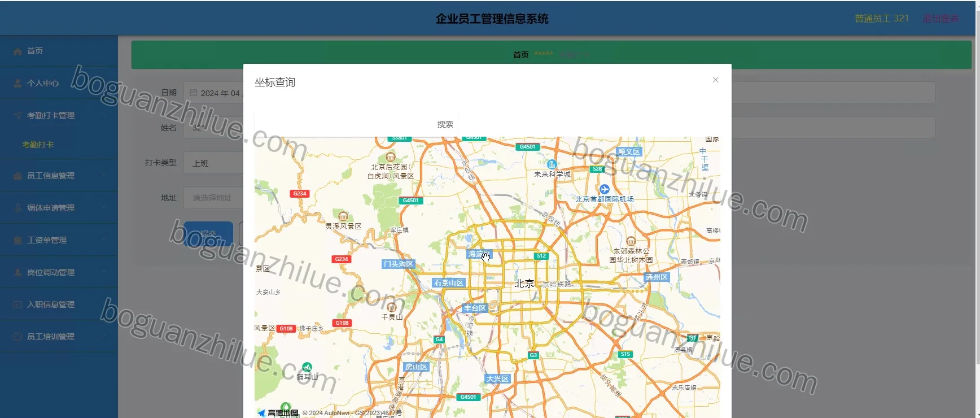
Task: Click the 房山区 district label
Action: click(x=416, y=367)
